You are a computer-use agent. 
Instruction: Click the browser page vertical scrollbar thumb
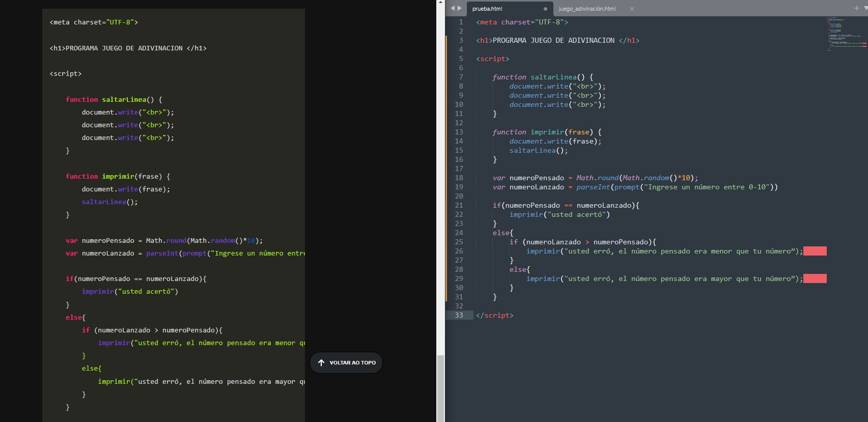tap(440, 388)
